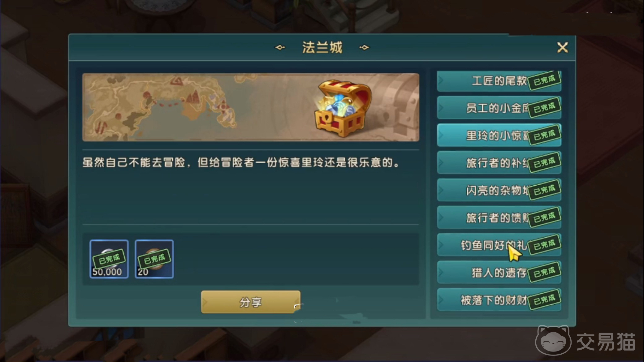The width and height of the screenshot is (644, 362).
Task: Click the bronze coin 20 reward icon
Action: point(154,259)
